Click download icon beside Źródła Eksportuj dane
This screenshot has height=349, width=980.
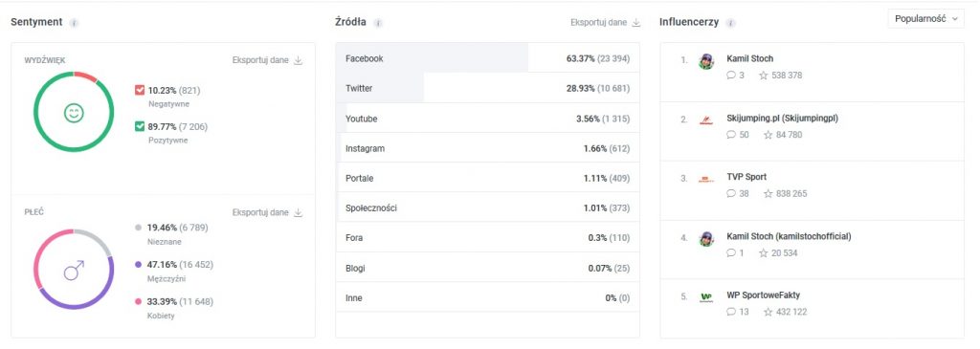[x=636, y=23]
